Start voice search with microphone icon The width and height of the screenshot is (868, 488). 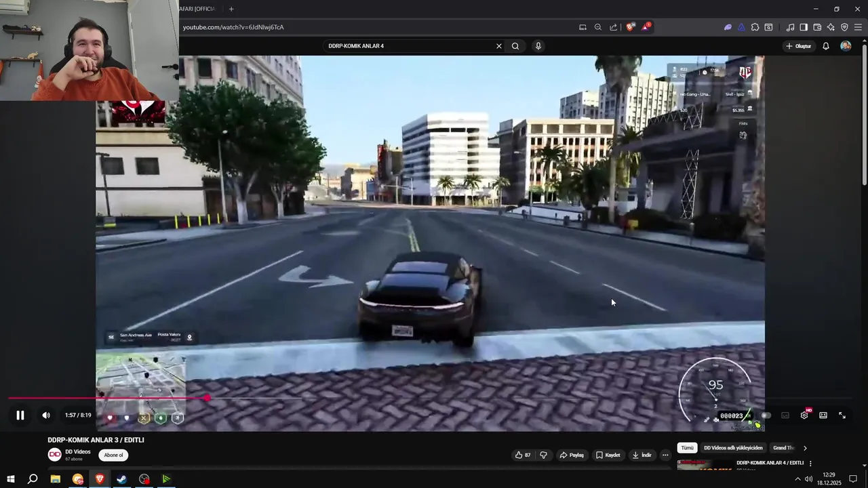click(538, 46)
